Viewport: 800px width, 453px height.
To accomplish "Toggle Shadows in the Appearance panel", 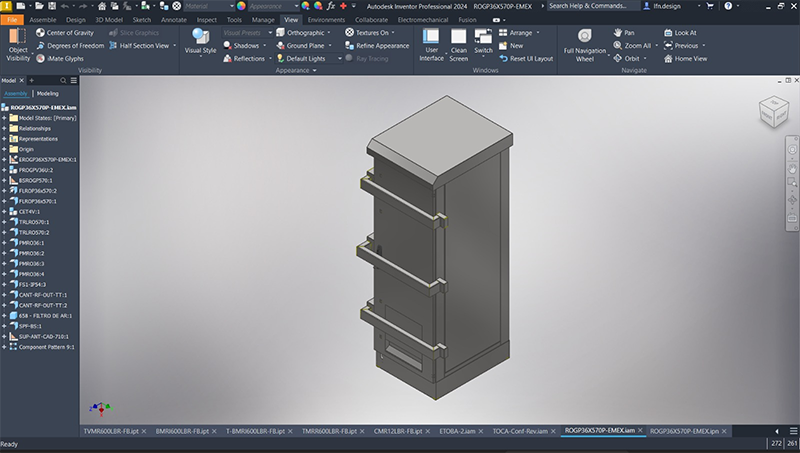I will [x=241, y=45].
